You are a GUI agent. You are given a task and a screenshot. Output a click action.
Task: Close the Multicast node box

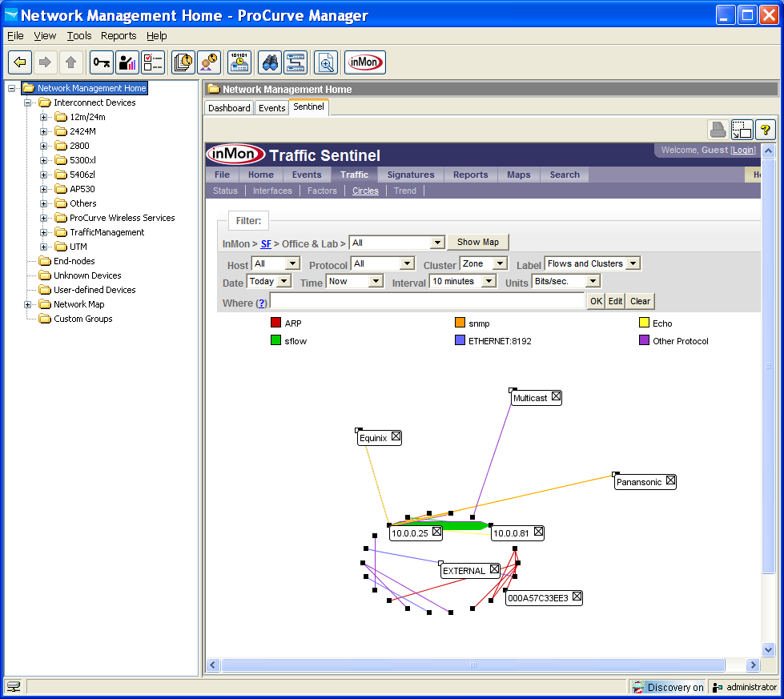[x=556, y=396]
